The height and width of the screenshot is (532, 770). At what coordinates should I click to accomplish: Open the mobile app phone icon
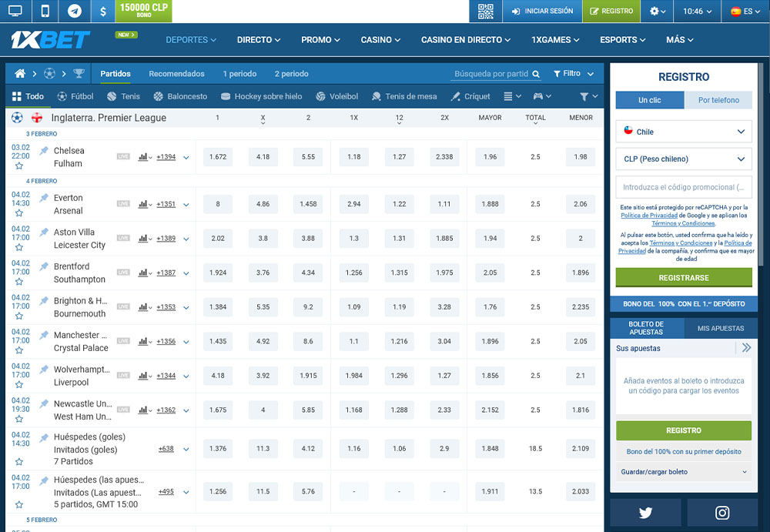(x=45, y=11)
